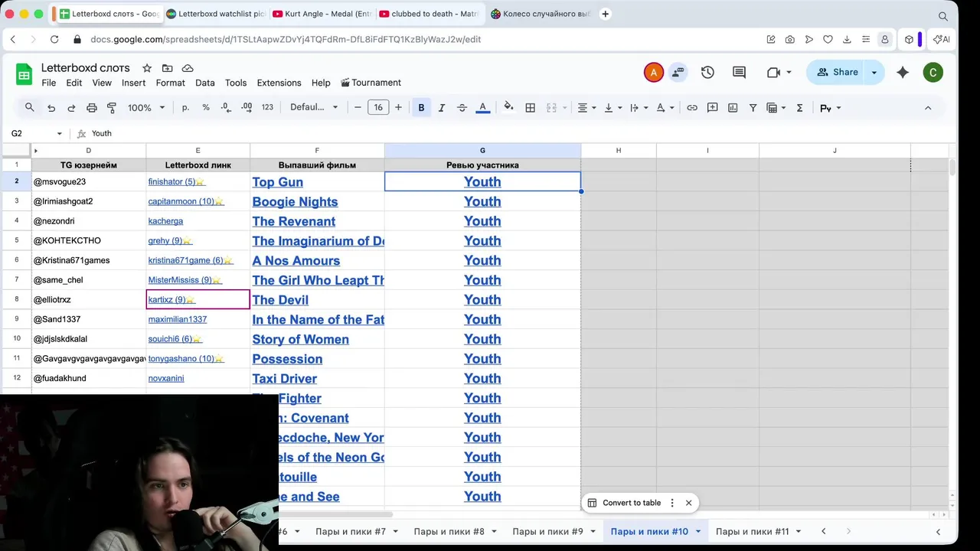
Task: Open the fill color picker
Action: point(508,108)
